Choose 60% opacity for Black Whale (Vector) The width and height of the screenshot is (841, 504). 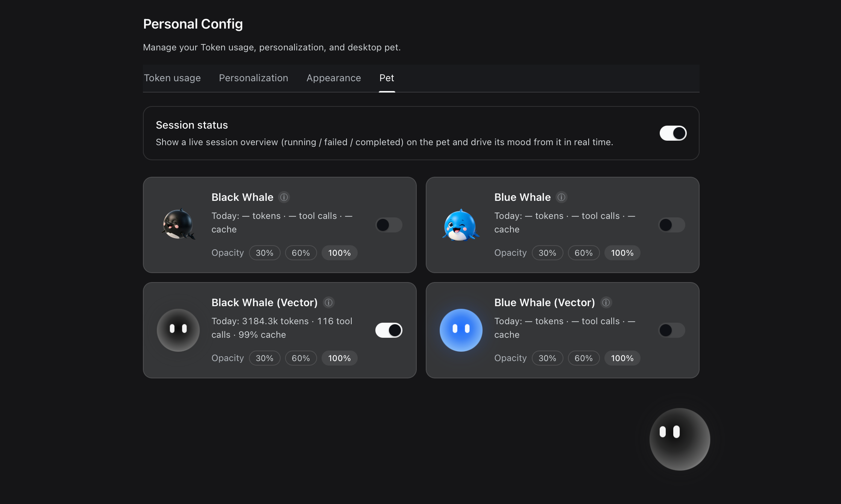coord(301,358)
